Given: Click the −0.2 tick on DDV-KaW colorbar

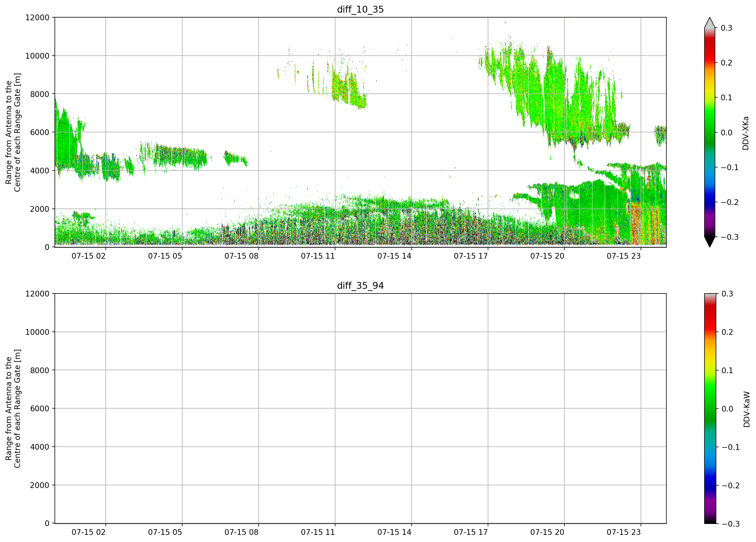Looking at the screenshot, I should tap(731, 485).
